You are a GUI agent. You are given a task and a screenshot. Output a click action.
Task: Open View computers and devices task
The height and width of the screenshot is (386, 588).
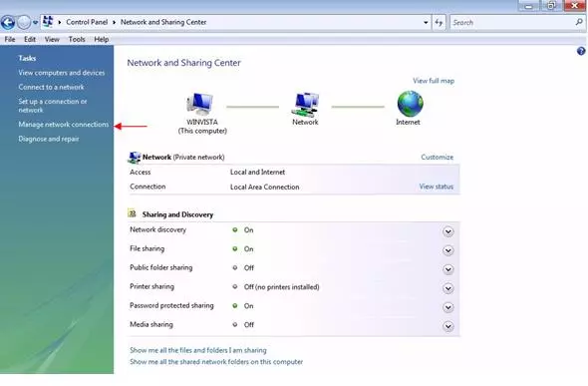click(62, 73)
